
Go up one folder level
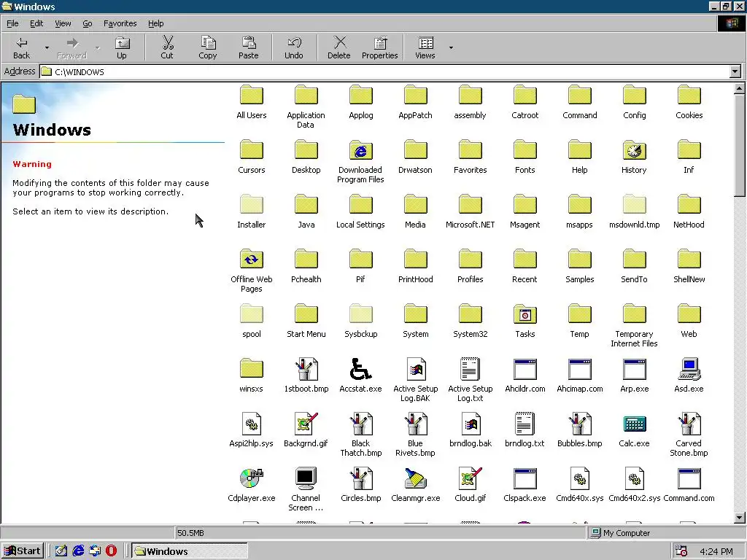pyautogui.click(x=122, y=47)
